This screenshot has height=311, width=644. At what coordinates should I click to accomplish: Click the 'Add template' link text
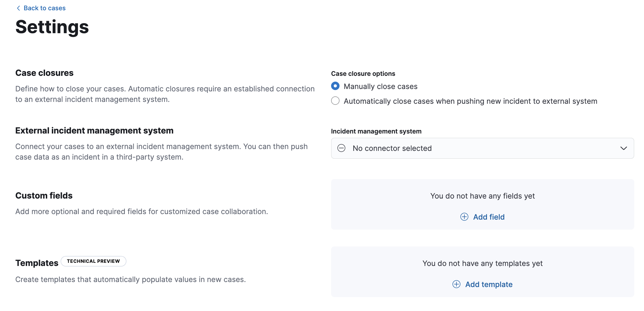pos(489,284)
